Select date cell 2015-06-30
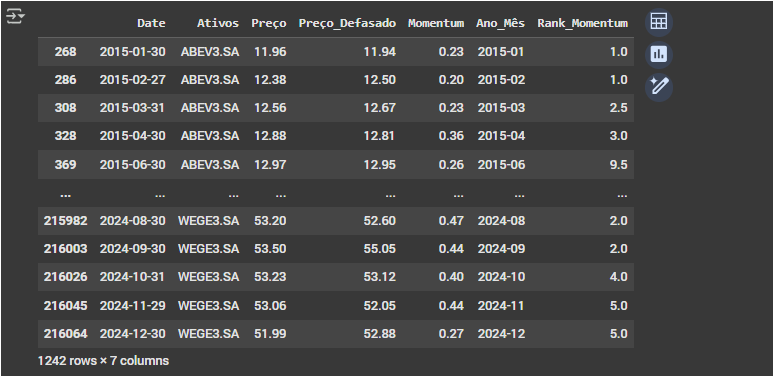This screenshot has width=774, height=377. [132, 164]
